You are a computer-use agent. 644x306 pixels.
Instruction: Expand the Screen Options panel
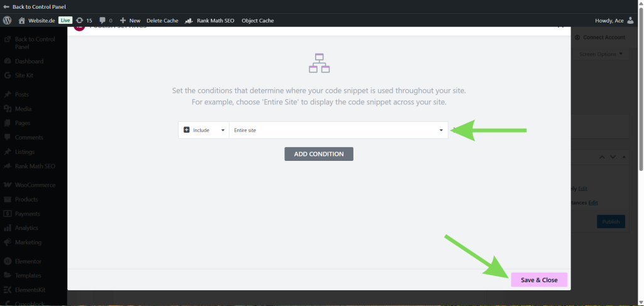(x=601, y=54)
